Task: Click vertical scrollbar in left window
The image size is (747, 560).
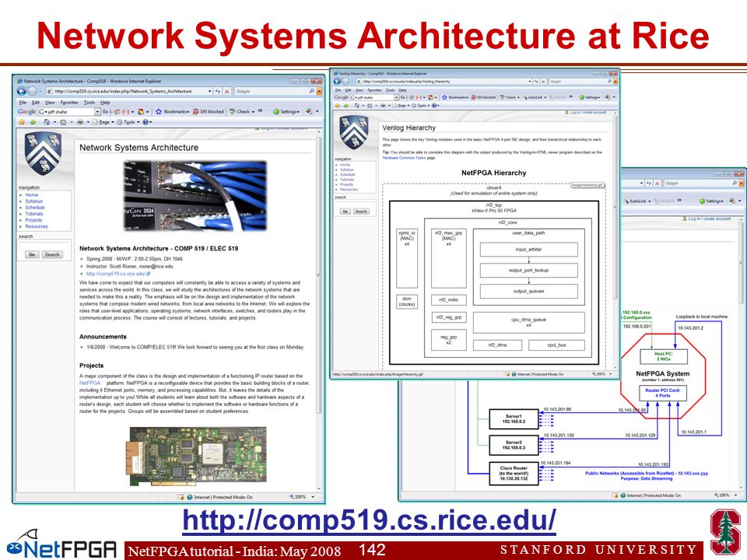Action: pos(320,310)
